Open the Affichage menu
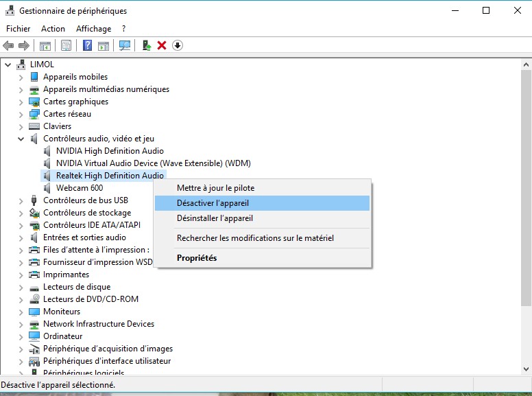 click(94, 29)
